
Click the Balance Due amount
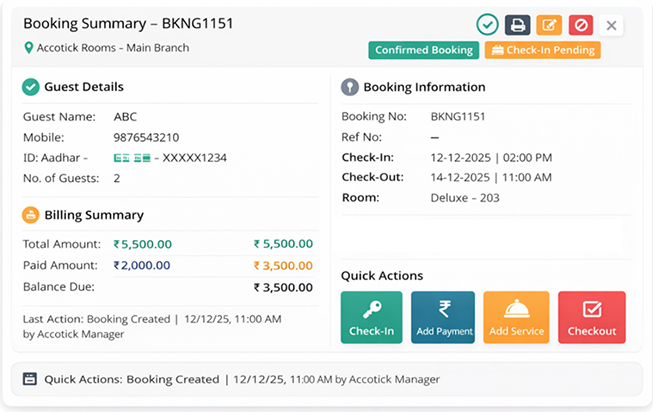tap(283, 287)
